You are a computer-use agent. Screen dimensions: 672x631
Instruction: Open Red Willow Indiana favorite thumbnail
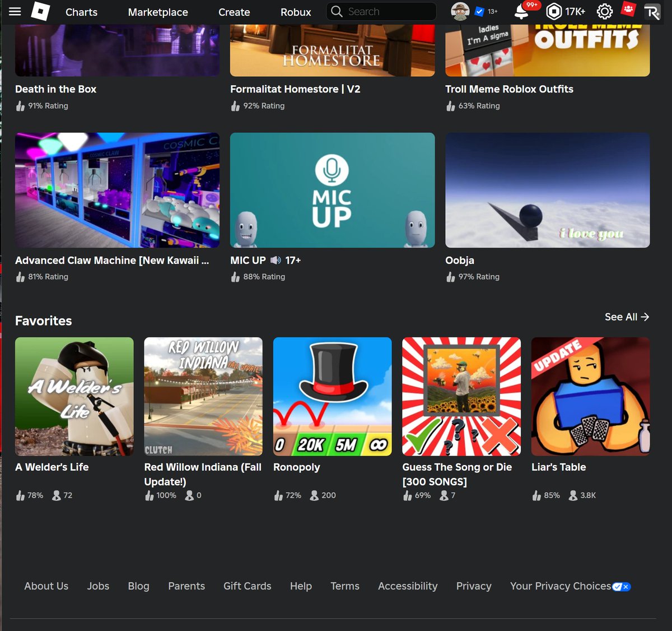click(x=203, y=396)
